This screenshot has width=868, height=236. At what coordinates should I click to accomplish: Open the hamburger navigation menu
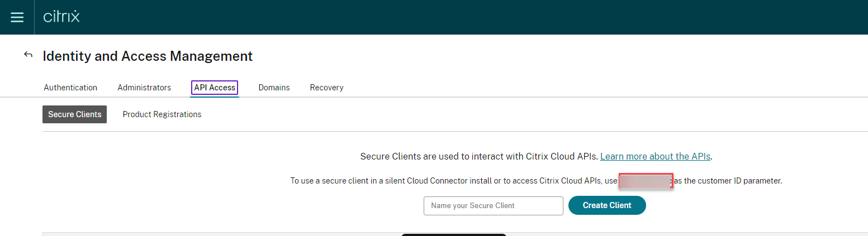click(17, 17)
